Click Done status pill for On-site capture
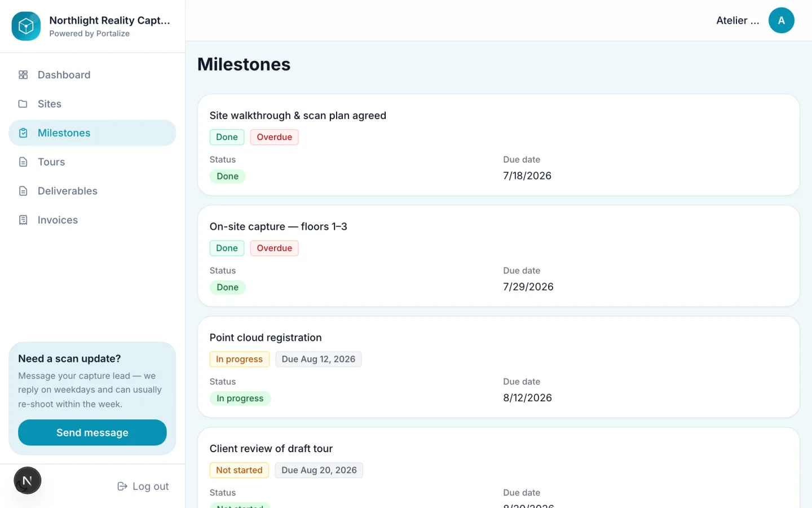The width and height of the screenshot is (812, 508). (228, 287)
